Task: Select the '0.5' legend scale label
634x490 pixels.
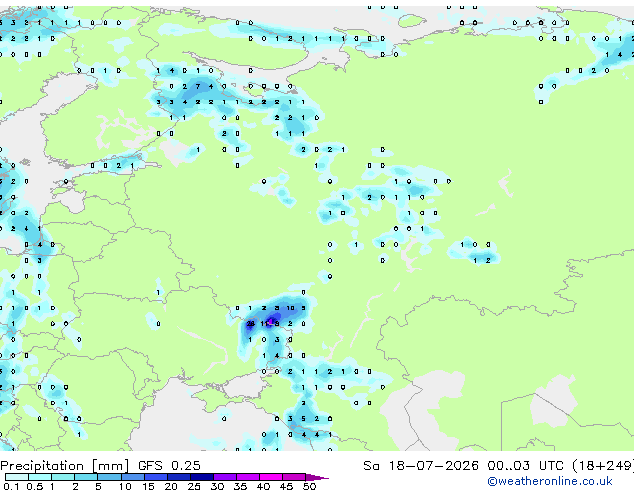Action: pos(35,486)
